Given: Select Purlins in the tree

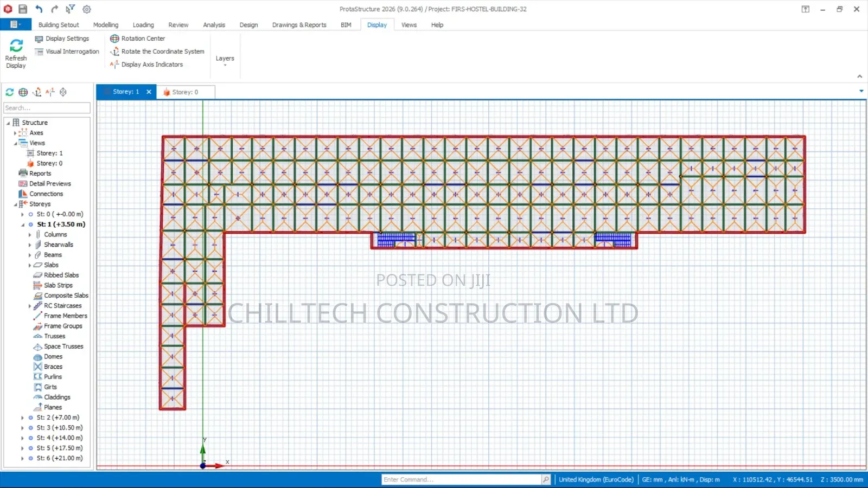Looking at the screenshot, I should [53, 377].
